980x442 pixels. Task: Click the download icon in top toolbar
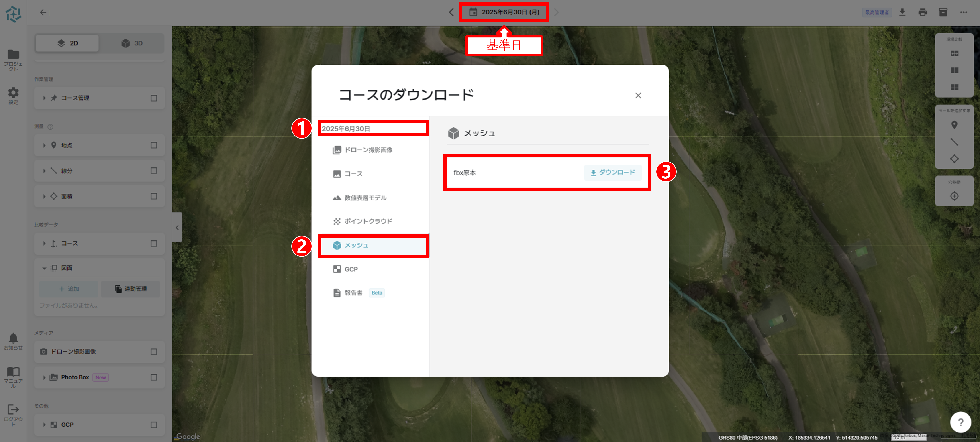click(902, 12)
